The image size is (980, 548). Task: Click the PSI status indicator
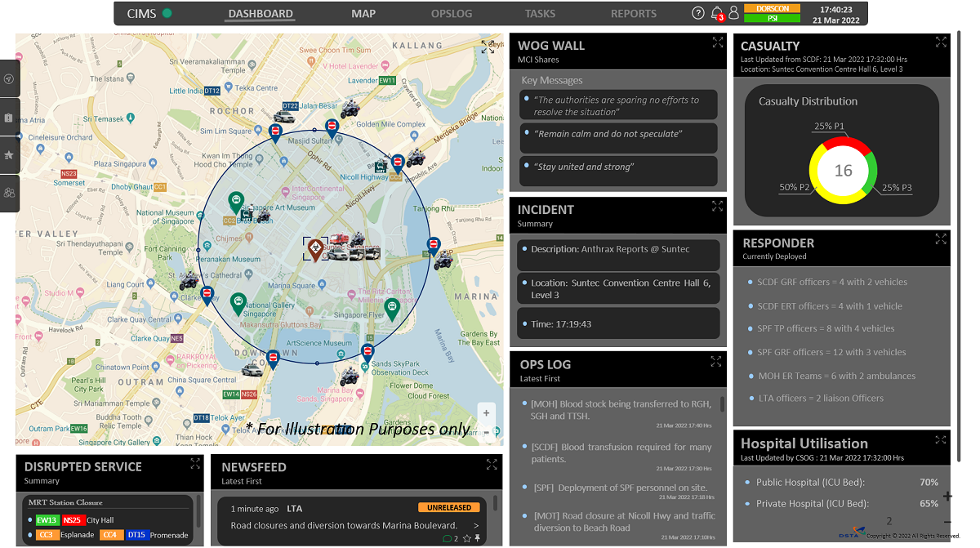pyautogui.click(x=772, y=18)
